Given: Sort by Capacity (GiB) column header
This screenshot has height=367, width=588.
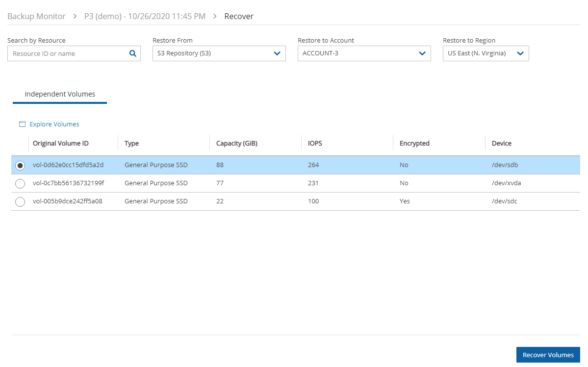Looking at the screenshot, I should 237,144.
